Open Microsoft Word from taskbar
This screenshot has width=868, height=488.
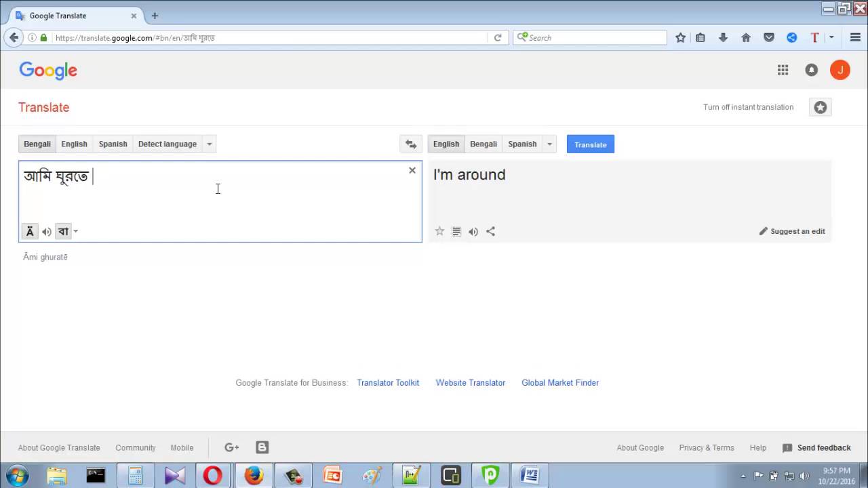tap(530, 476)
